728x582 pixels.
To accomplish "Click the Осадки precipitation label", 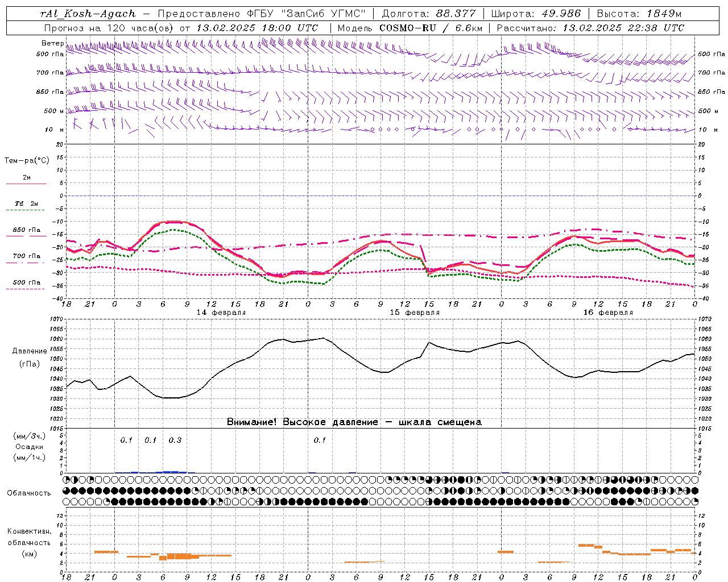I will click(x=30, y=447).
